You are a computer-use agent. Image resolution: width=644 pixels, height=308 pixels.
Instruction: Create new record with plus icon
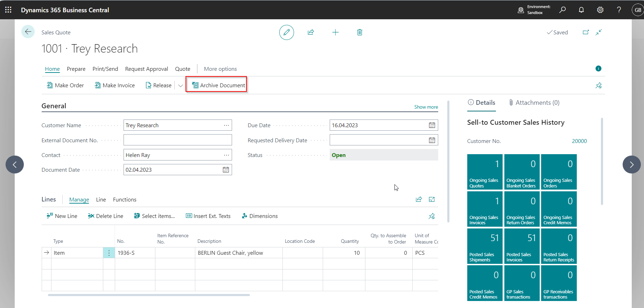[335, 32]
